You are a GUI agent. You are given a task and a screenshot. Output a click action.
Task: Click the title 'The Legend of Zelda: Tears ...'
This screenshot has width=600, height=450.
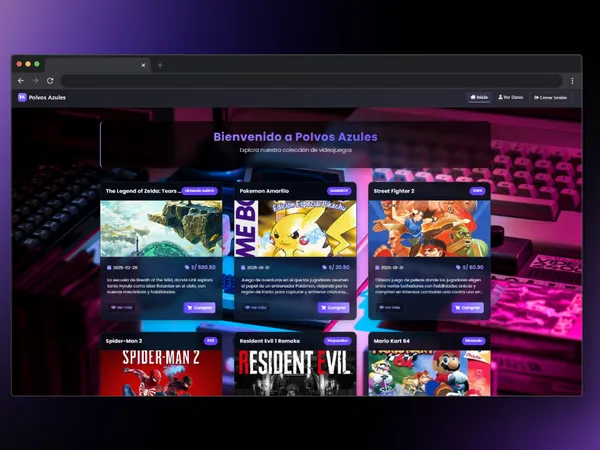[143, 191]
